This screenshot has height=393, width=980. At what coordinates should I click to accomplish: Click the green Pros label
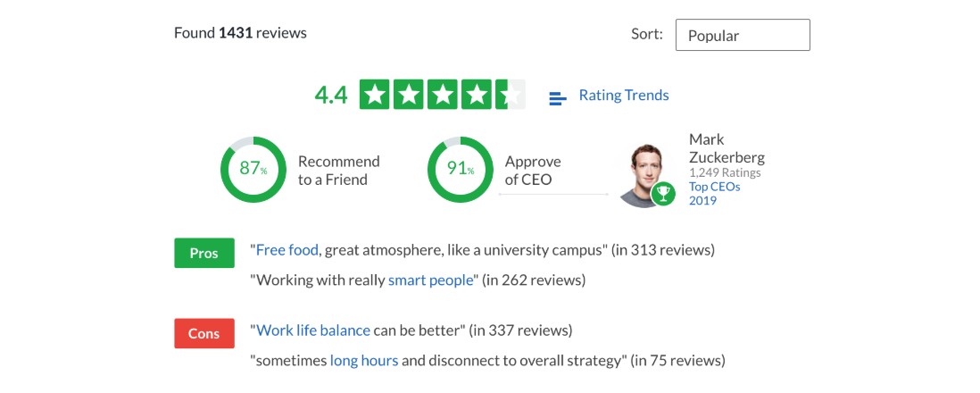click(204, 254)
